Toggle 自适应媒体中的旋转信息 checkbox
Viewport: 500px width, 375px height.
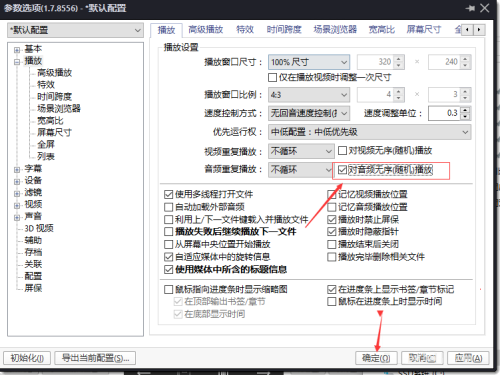click(x=169, y=257)
